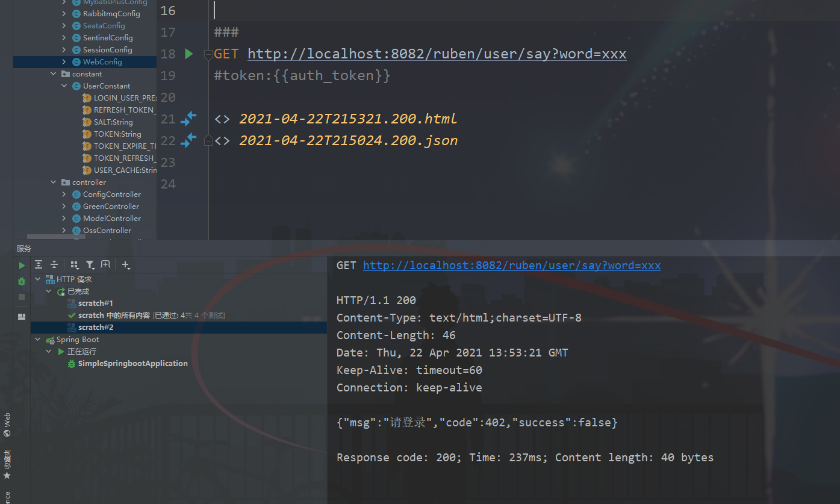Open the localhost URL link in response pane

pyautogui.click(x=512, y=266)
